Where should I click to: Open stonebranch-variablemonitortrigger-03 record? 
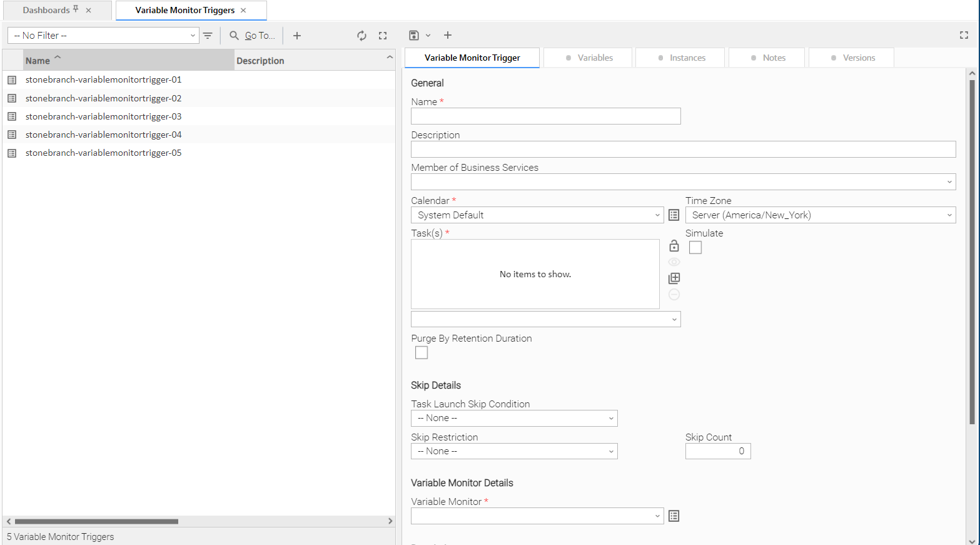103,116
